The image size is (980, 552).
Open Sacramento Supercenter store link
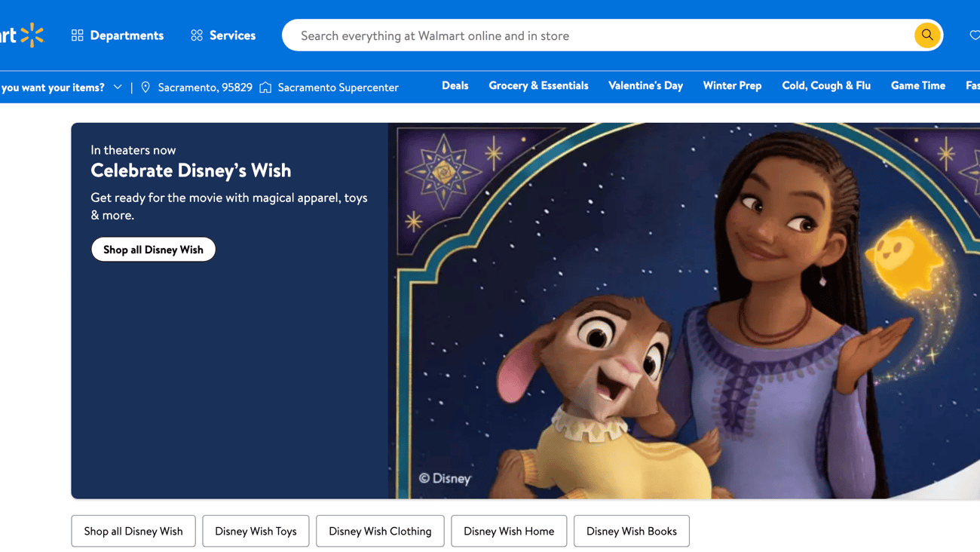pyautogui.click(x=338, y=87)
